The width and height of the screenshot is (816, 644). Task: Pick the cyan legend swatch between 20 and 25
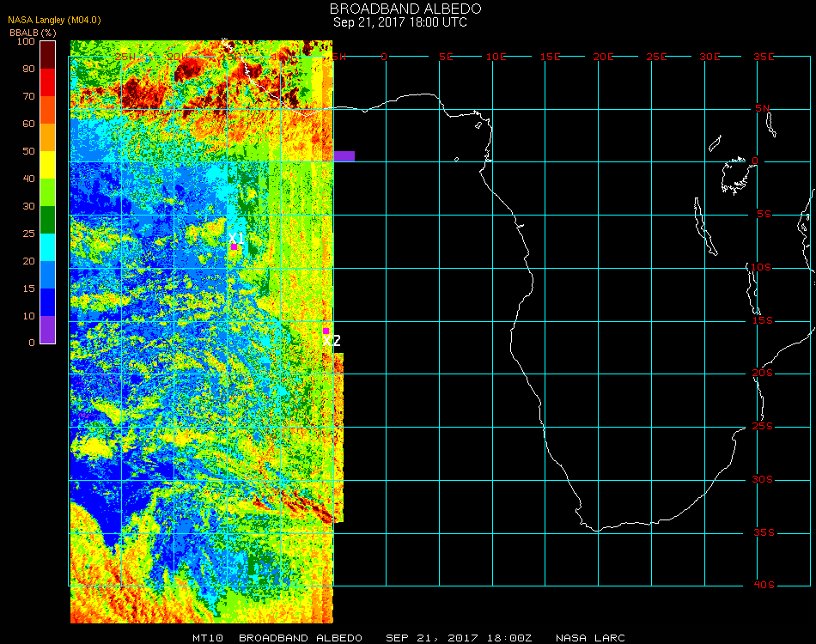48,246
